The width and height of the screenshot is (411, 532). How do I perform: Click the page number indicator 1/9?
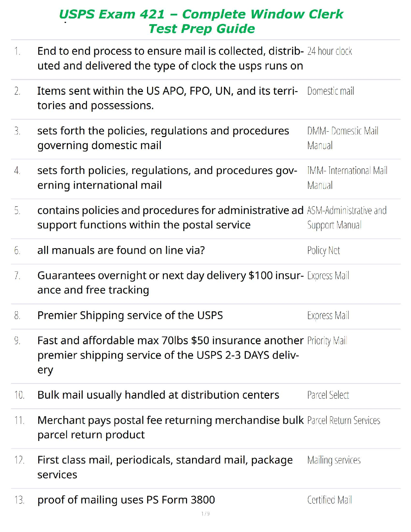pos(205,514)
